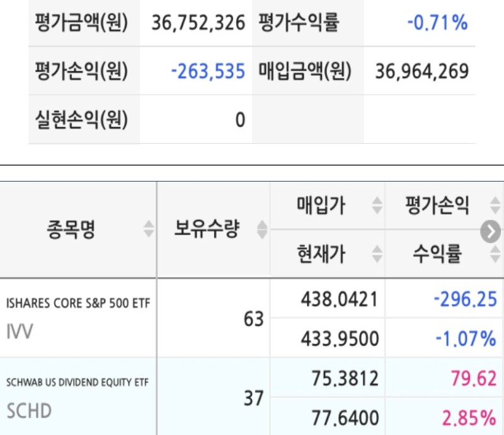This screenshot has height=435, width=504.
Task: Select IVV current price 433.9500
Action: tap(340, 339)
